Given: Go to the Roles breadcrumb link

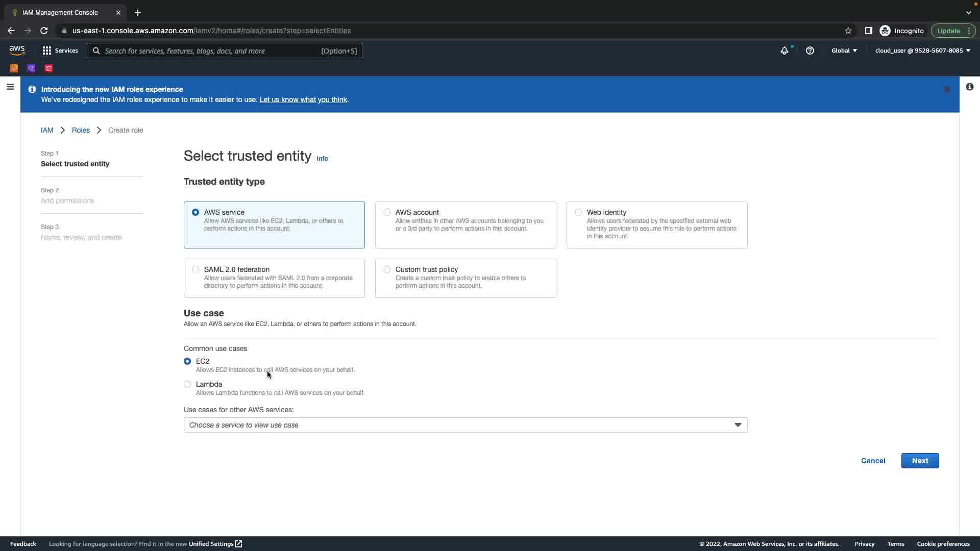Looking at the screenshot, I should pos(81,130).
